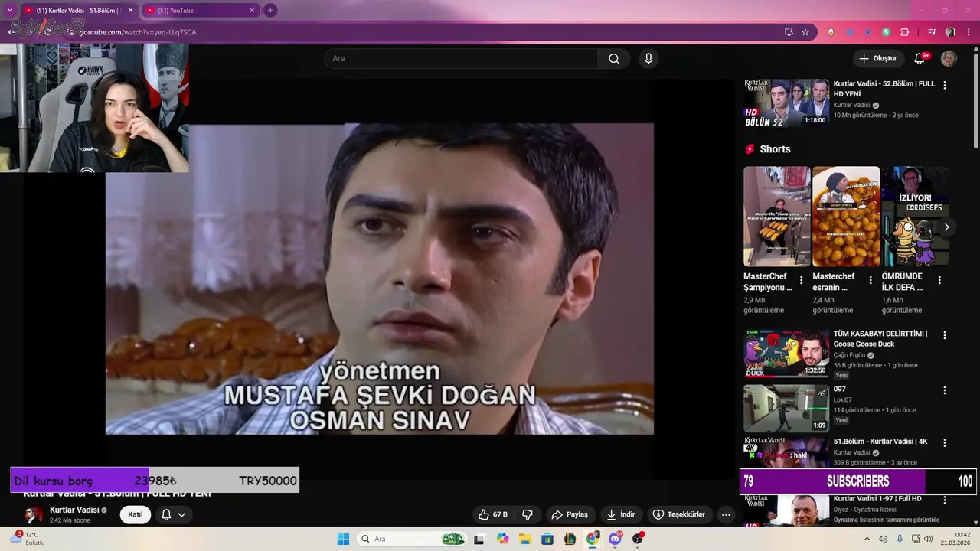The image size is (980, 551).
Task: Click the Chrome address bar URL
Action: click(138, 32)
